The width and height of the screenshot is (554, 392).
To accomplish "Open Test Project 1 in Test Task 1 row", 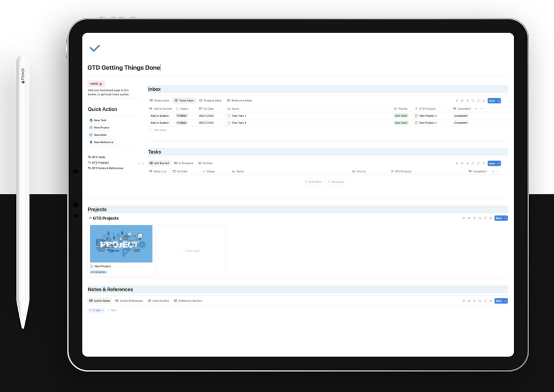I will (426, 116).
